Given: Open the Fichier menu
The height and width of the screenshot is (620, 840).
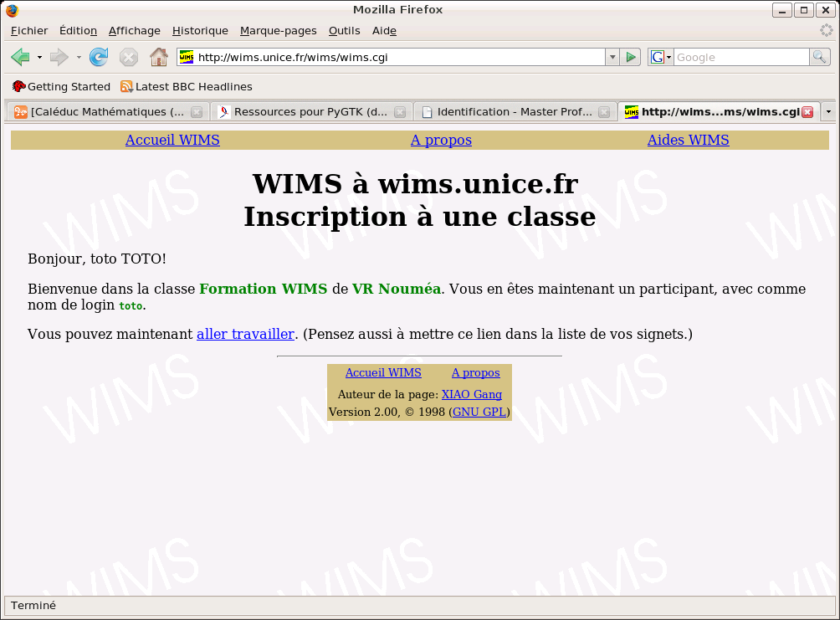Looking at the screenshot, I should [29, 31].
